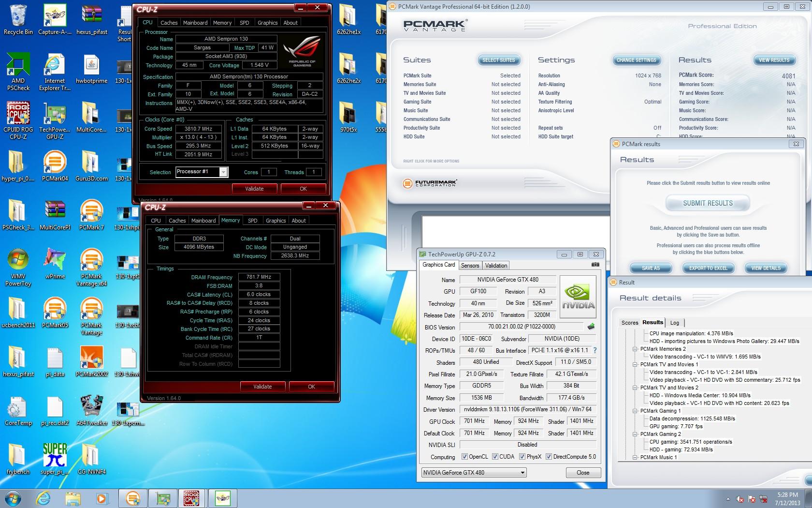Image resolution: width=812 pixels, height=508 pixels.
Task: Click the Bus Interface question mark help
Action: [x=595, y=350]
